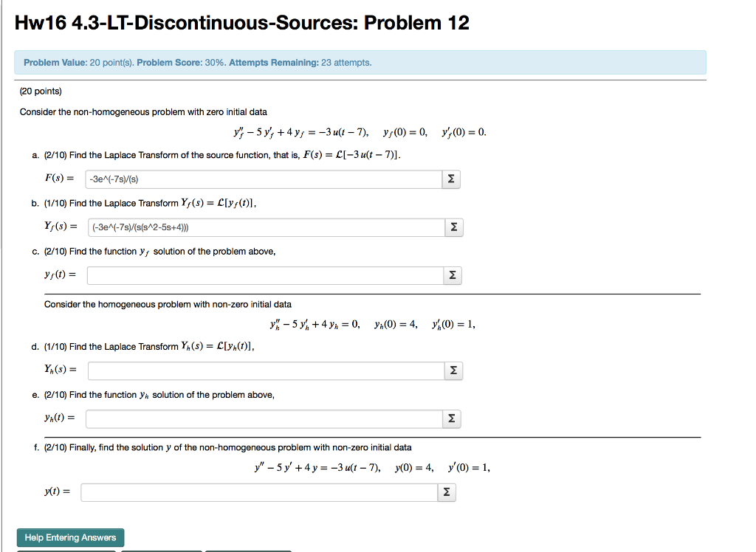Screen dimensions: 756x552
Task: Click the Hw16 problem title heading
Action: coord(244,22)
